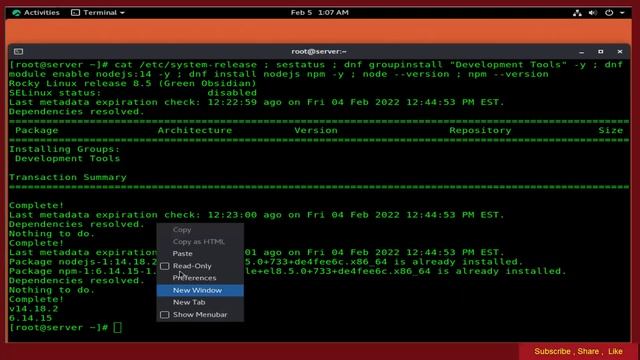The height and width of the screenshot is (360, 640).
Task: Toggle the Read-Only checkbox
Action: (164, 266)
